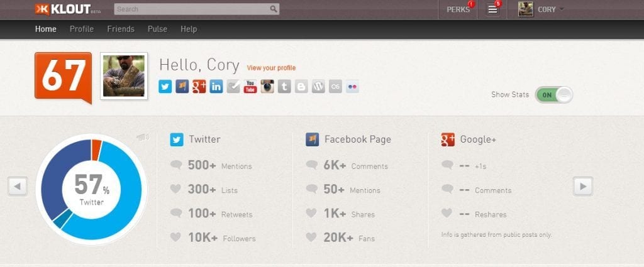Screen dimensions: 644x267
Task: Click the megaphone icon above the chart
Action: click(143, 138)
